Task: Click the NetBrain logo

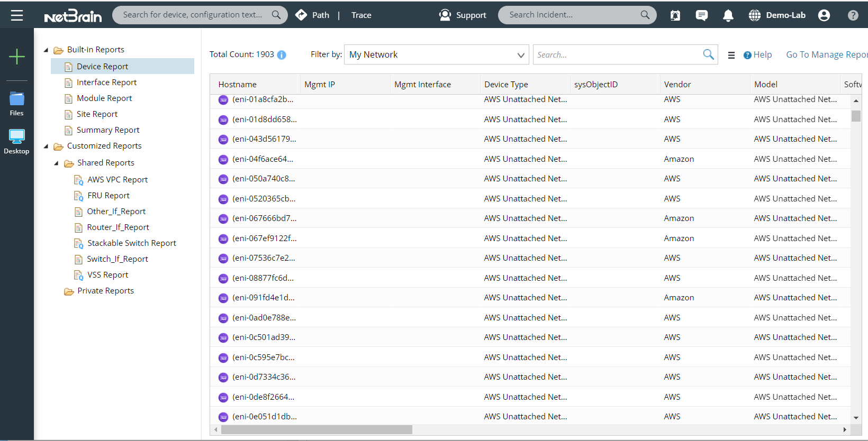Action: (73, 16)
